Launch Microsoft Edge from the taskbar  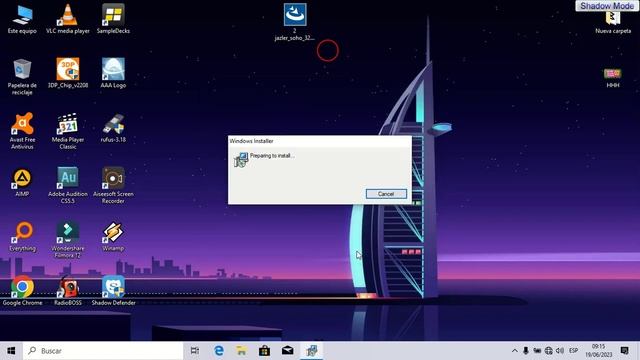tap(219, 351)
